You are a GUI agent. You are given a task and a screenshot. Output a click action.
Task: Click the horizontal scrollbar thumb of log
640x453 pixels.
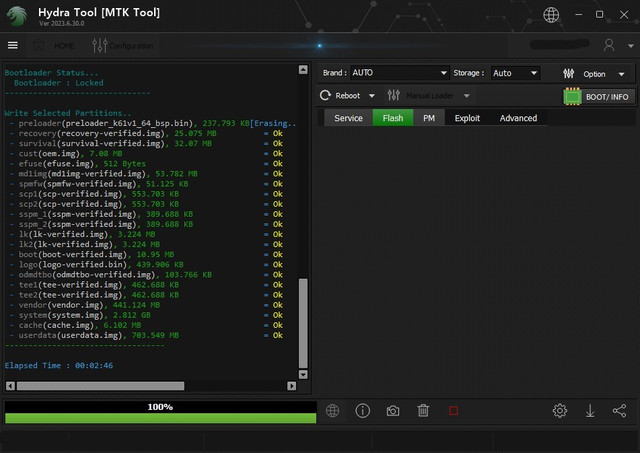coord(100,386)
